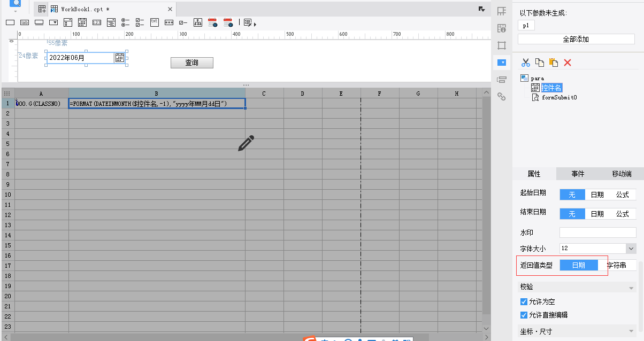Select the radio button group widget icon

point(126,22)
